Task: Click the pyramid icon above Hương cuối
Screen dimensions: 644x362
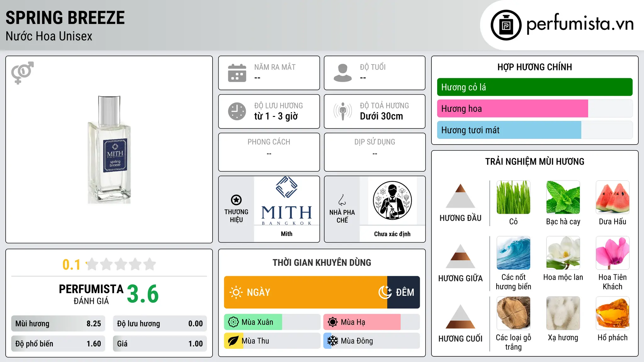Action: tap(460, 316)
